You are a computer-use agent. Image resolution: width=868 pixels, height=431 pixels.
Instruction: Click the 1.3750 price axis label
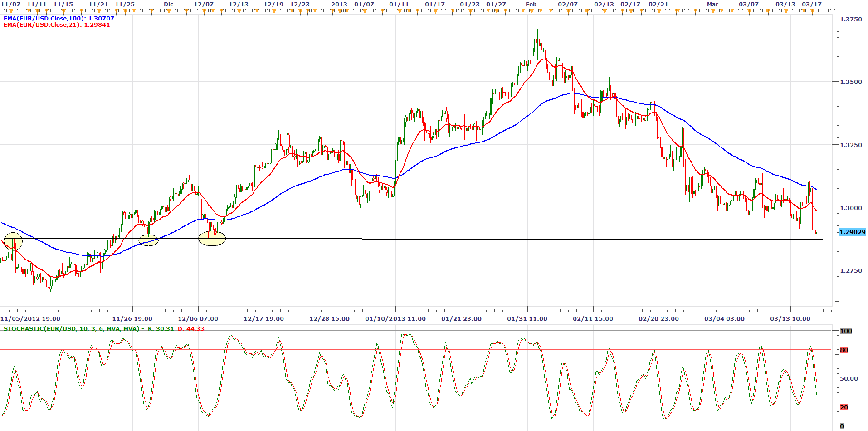click(x=851, y=20)
